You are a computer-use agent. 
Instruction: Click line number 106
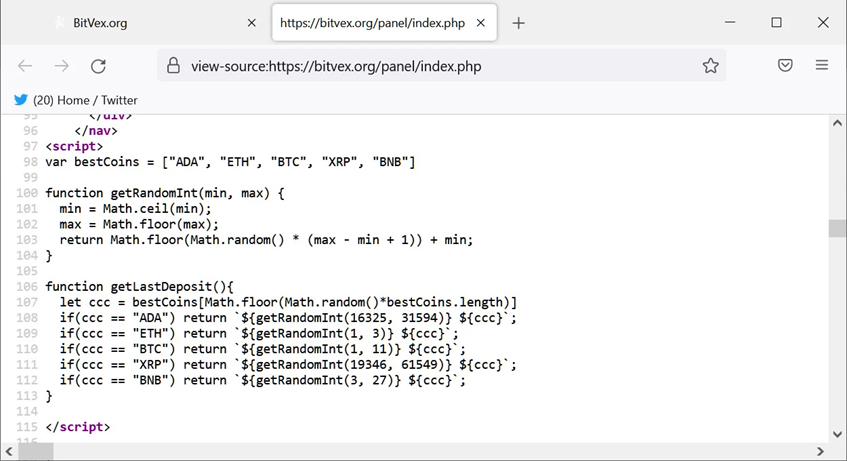coord(27,286)
